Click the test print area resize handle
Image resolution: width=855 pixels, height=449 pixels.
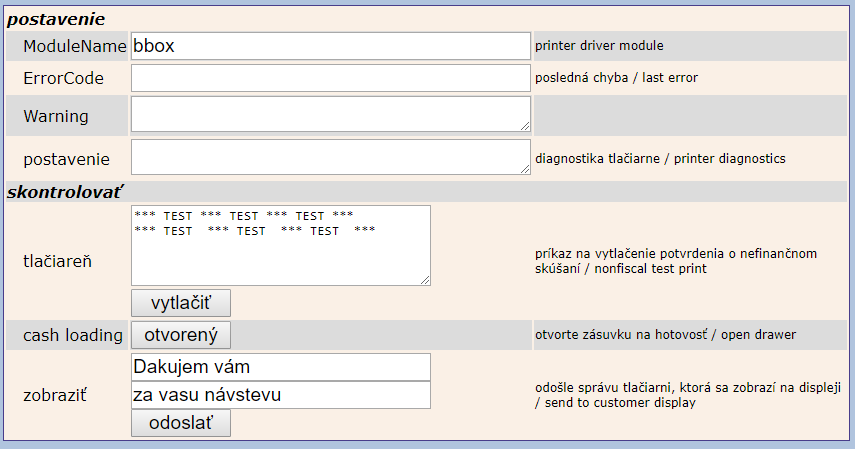click(425, 280)
